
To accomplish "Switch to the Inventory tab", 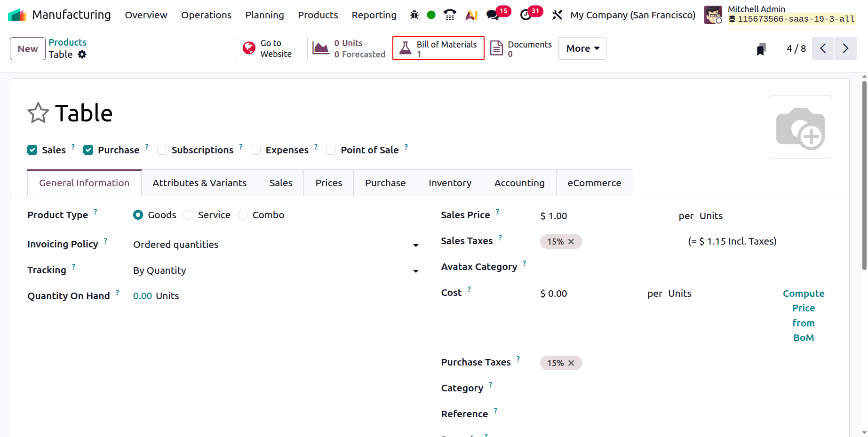I will click(x=450, y=183).
